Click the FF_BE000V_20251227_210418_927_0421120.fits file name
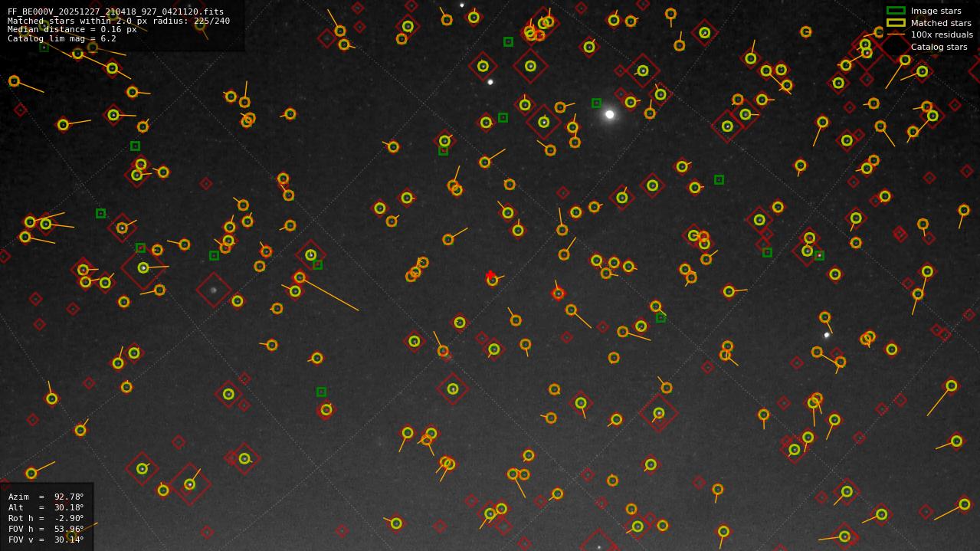This screenshot has width=980, height=551. pos(116,11)
